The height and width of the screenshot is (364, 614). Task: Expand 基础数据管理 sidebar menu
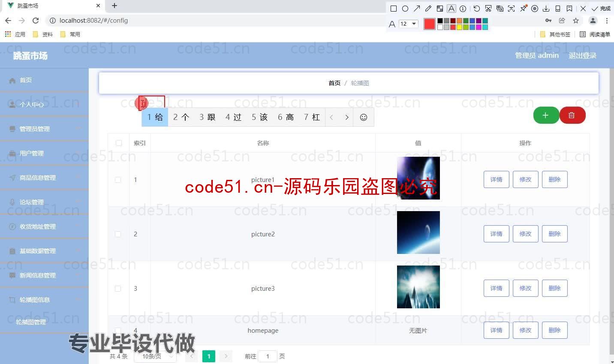pos(44,251)
